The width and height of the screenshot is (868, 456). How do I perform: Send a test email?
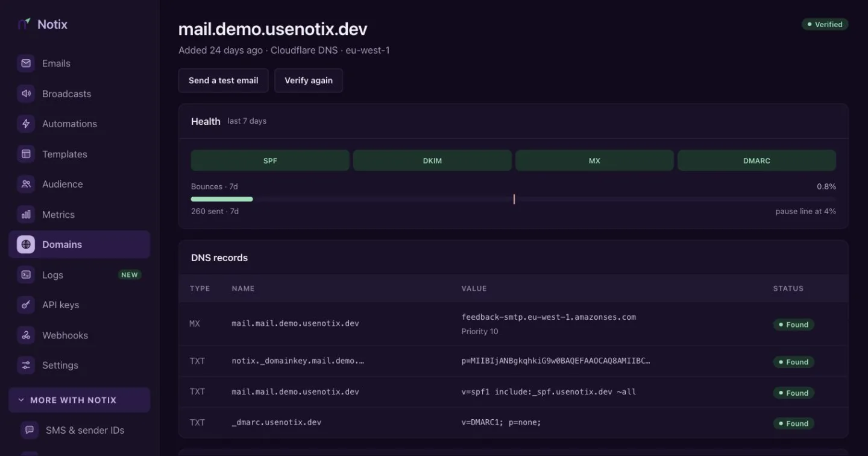pos(224,80)
